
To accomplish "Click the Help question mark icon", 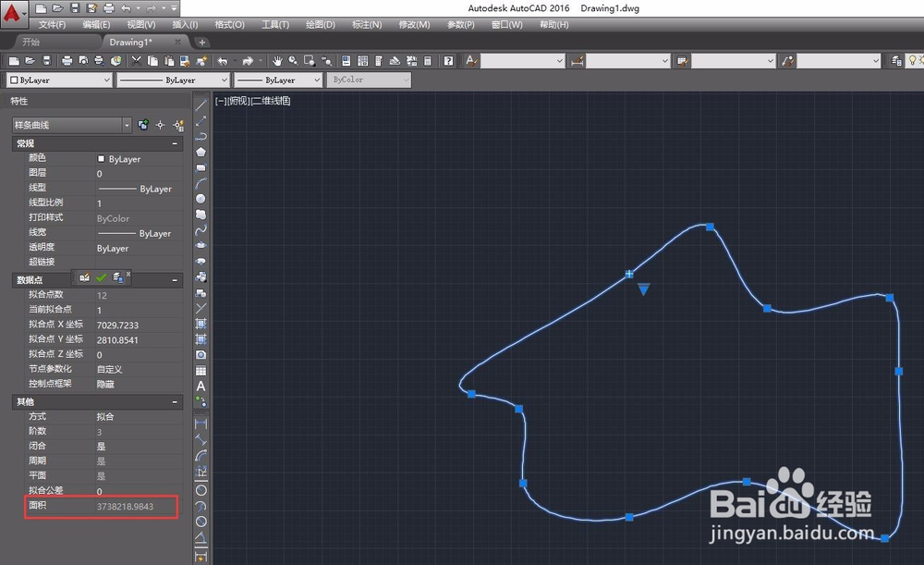I will coord(448,61).
